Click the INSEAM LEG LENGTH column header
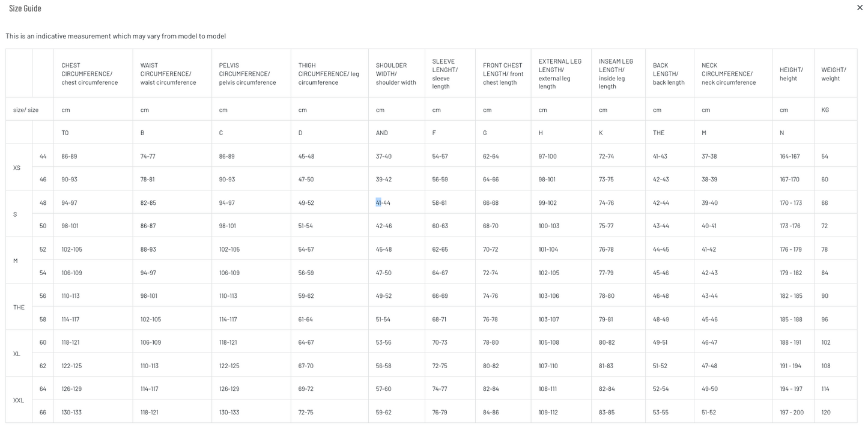 pyautogui.click(x=616, y=74)
